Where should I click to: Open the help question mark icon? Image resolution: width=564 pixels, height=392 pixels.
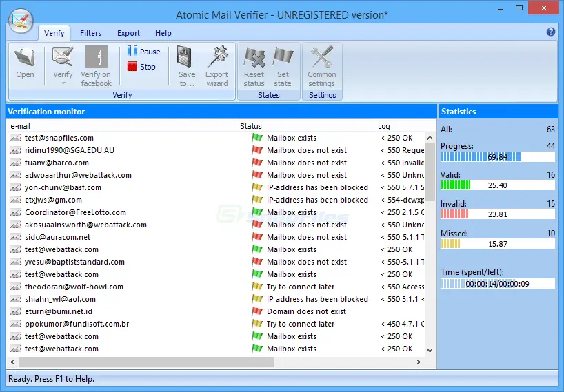[x=550, y=32]
